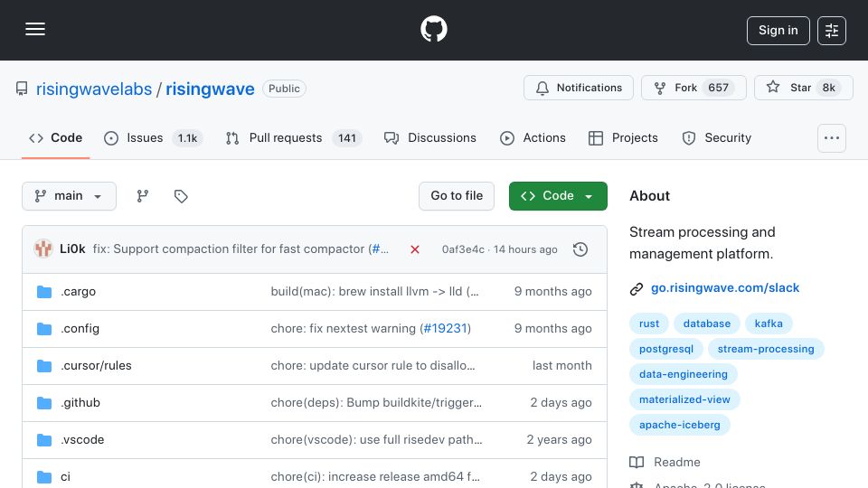Image resolution: width=868 pixels, height=488 pixels.
Task: Open the .config folder
Action: pyautogui.click(x=80, y=329)
